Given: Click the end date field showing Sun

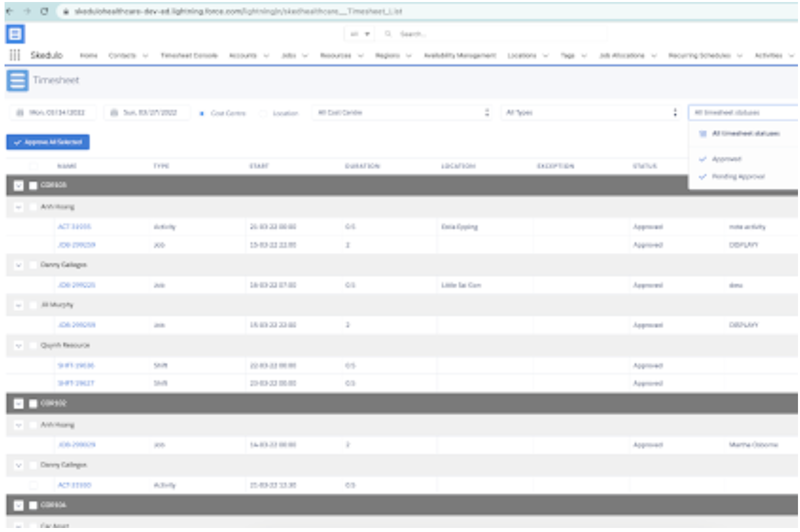Looking at the screenshot, I should pos(147,113).
